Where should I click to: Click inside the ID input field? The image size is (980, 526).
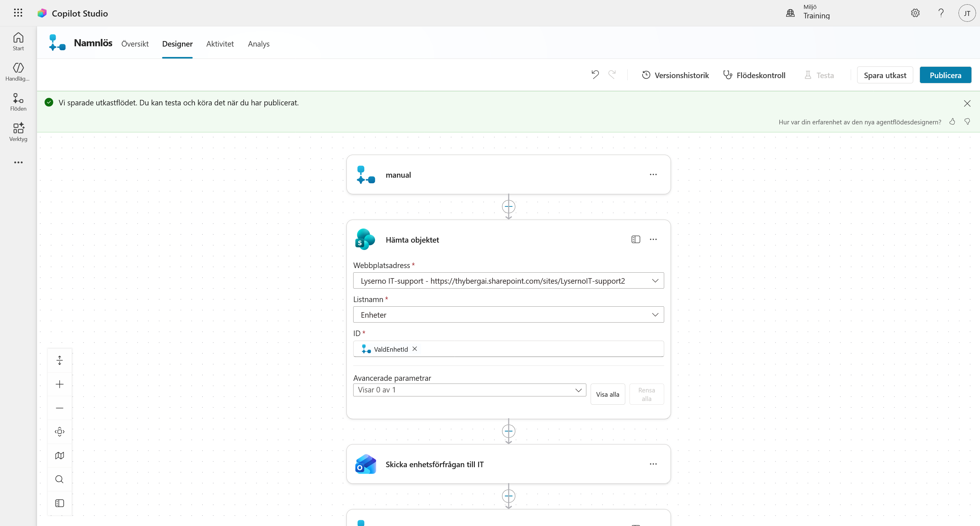(509, 349)
